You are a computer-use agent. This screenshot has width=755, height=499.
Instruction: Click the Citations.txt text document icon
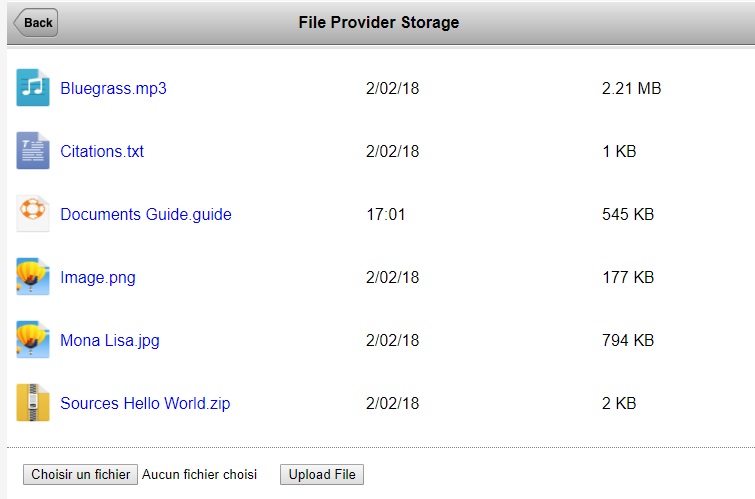click(33, 151)
